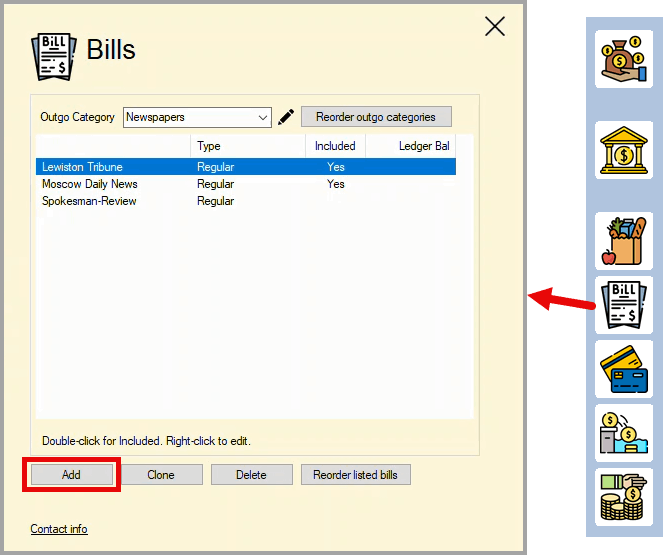
Task: Open the credit cards sidebar icon
Action: pyautogui.click(x=623, y=369)
